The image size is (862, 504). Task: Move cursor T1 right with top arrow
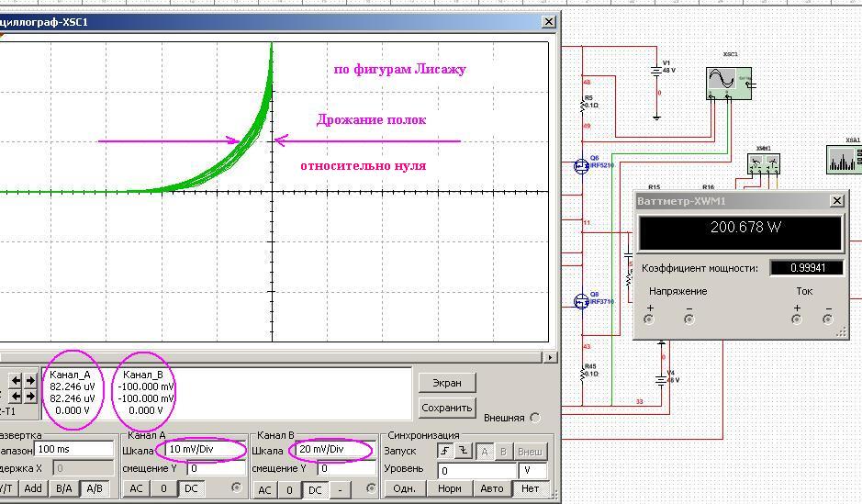click(x=31, y=380)
